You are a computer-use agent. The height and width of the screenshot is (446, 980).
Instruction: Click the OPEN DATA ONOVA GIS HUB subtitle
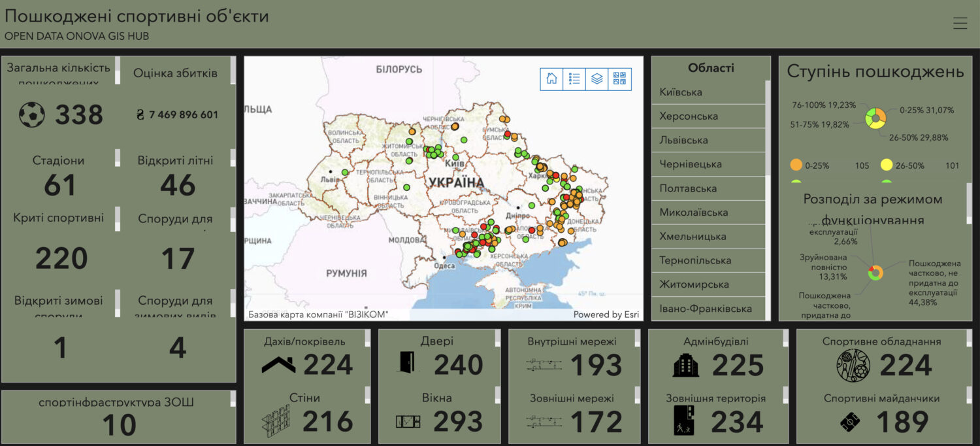(x=76, y=36)
